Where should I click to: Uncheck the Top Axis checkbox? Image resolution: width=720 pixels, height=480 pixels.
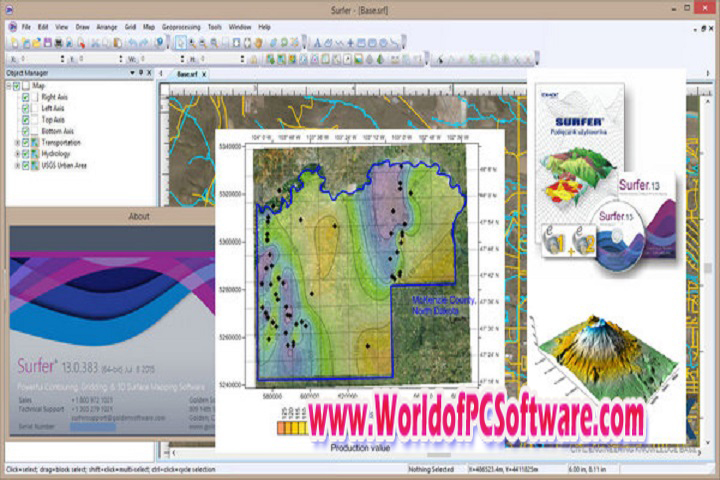pyautogui.click(x=26, y=120)
